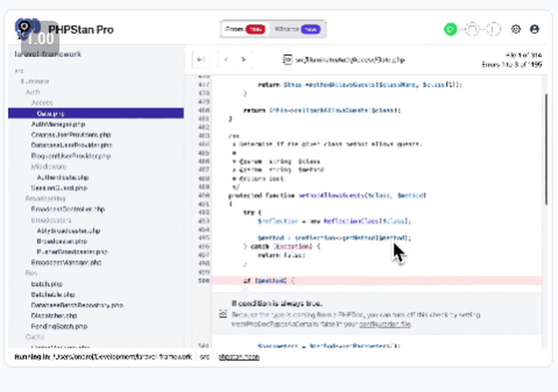
Task: Collapse the Bus folder
Action: coord(31,273)
